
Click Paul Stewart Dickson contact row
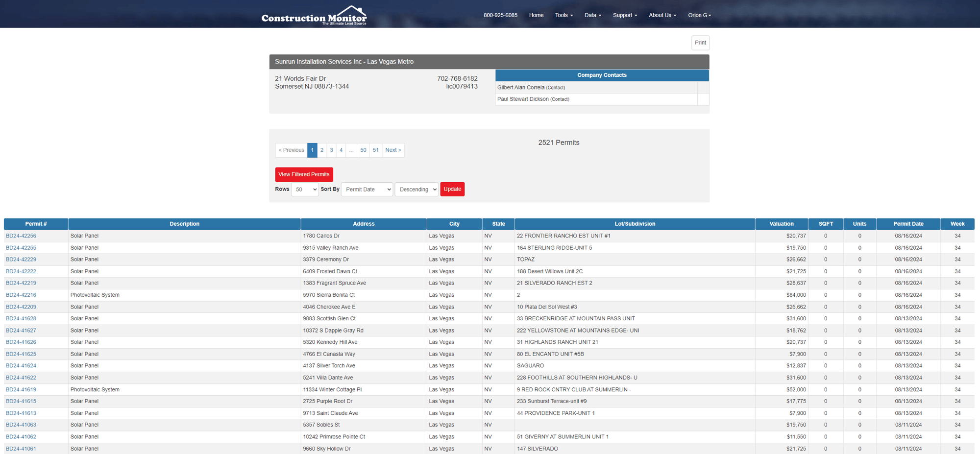click(602, 99)
